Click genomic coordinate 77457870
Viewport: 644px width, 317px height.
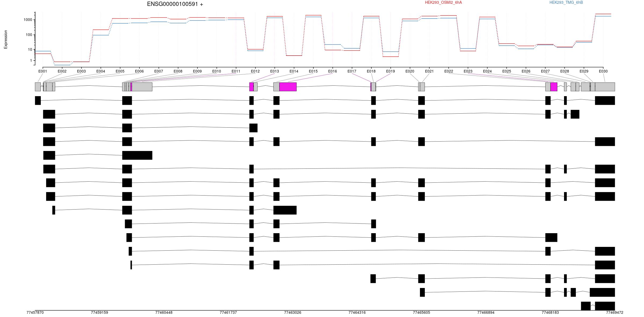(35, 312)
